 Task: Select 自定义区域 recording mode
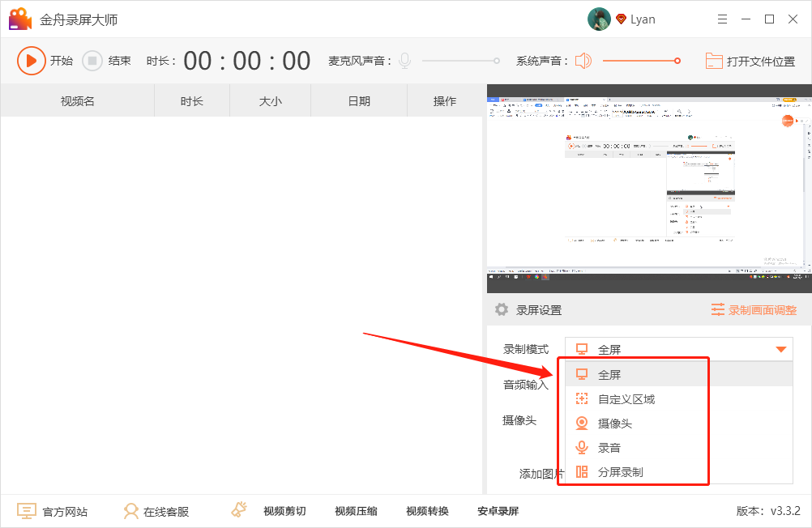[x=679, y=399]
